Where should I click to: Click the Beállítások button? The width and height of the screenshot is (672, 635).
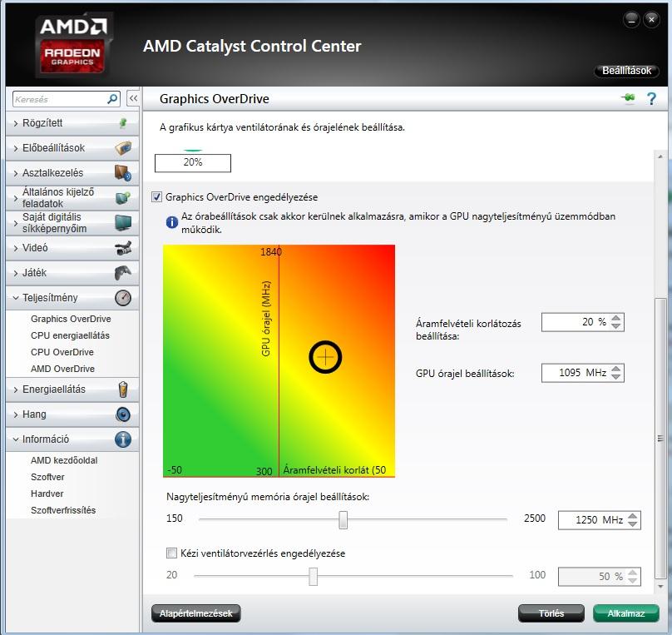click(626, 71)
